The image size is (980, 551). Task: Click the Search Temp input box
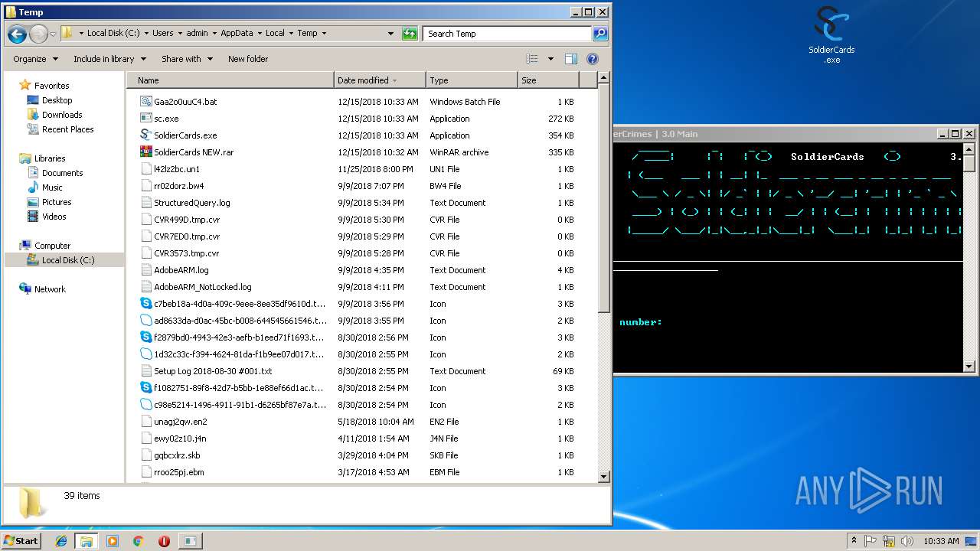click(507, 34)
